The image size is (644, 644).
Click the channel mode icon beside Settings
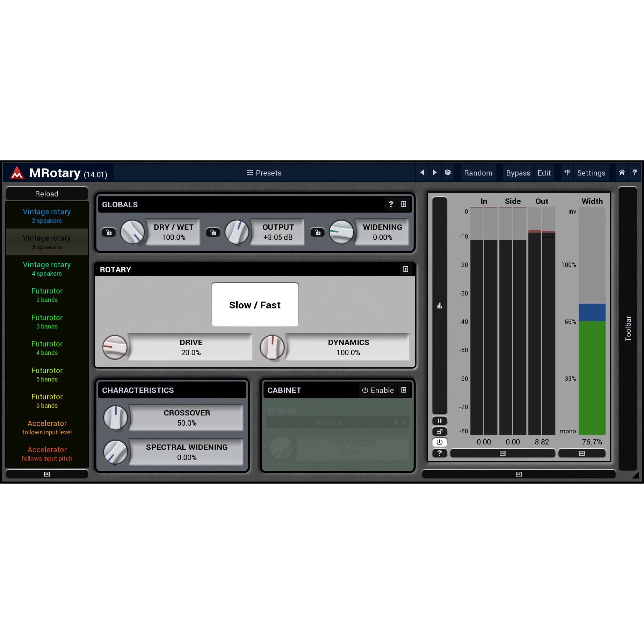tap(567, 173)
